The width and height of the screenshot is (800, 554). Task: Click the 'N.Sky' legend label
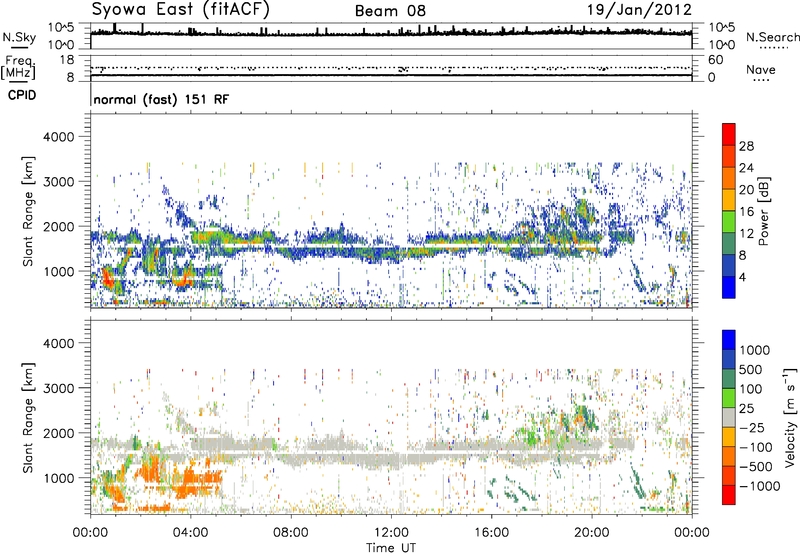tap(19, 37)
